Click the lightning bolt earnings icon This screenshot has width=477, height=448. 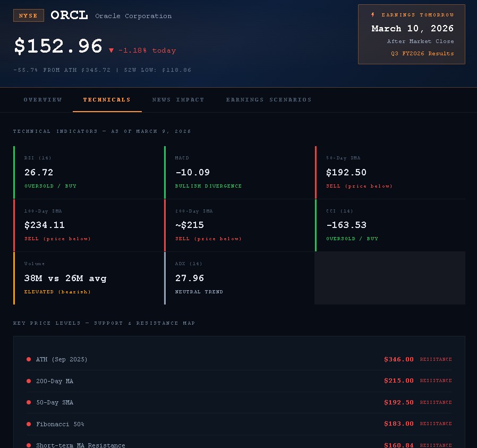pos(372,15)
